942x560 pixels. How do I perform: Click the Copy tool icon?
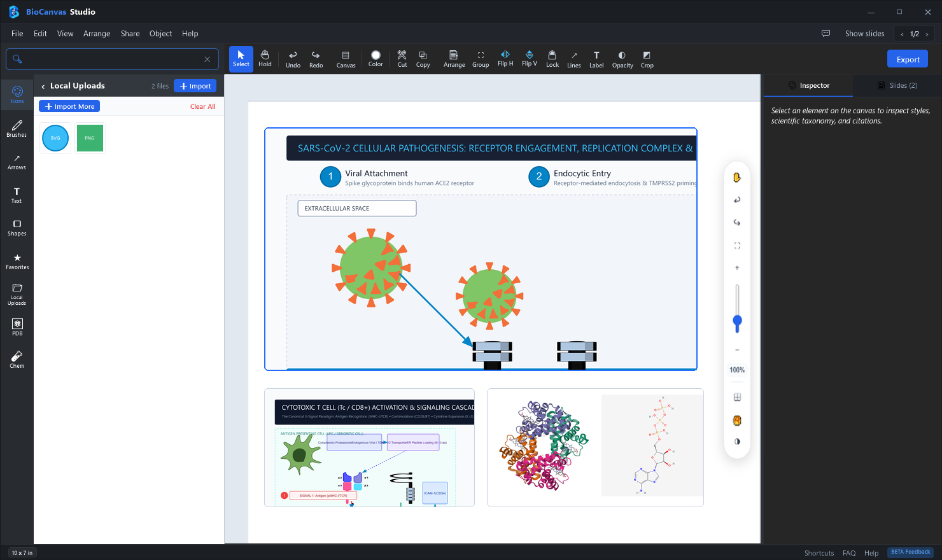pyautogui.click(x=423, y=59)
